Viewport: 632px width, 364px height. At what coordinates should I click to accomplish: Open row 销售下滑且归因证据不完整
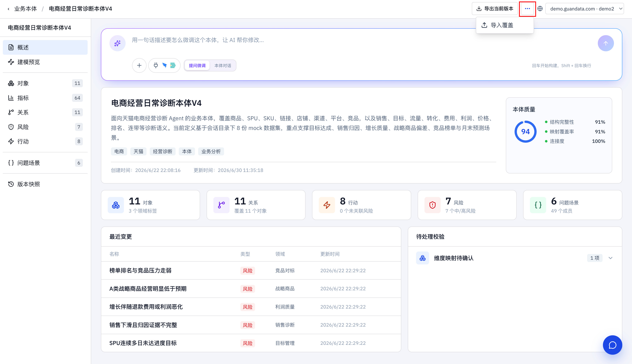[x=251, y=325]
